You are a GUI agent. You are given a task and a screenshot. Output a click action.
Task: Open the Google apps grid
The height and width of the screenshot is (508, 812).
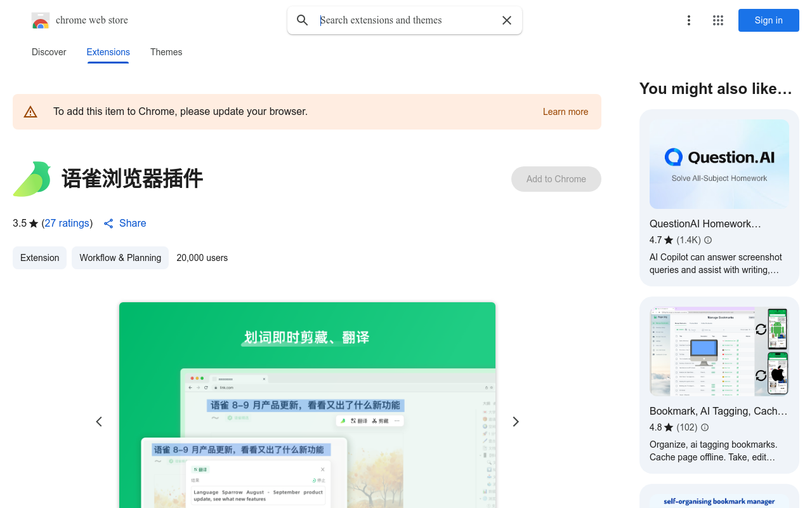pyautogui.click(x=718, y=20)
